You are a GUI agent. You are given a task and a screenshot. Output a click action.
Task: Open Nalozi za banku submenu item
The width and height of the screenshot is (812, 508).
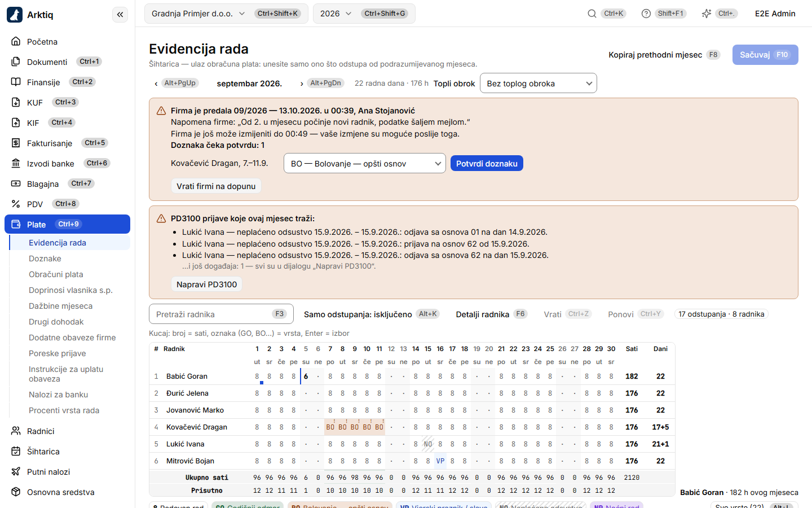tap(70, 395)
